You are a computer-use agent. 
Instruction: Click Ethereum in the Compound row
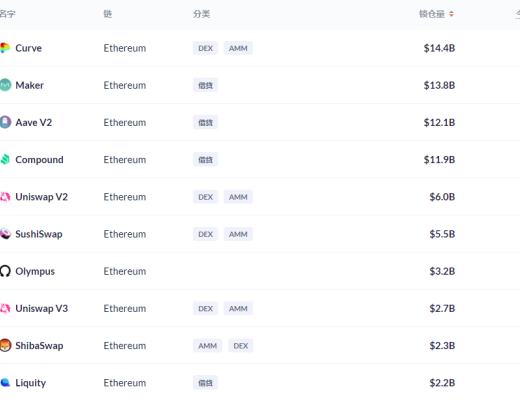[125, 160]
